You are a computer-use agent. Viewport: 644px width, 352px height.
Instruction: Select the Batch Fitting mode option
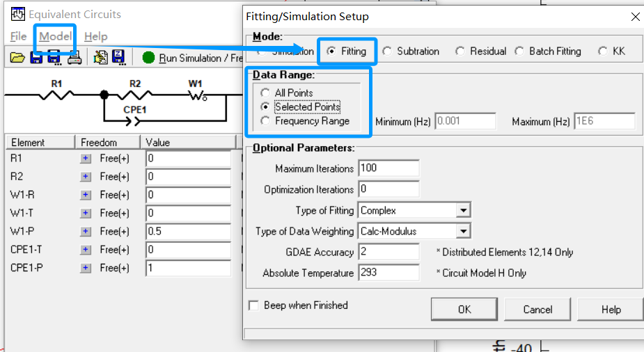519,51
